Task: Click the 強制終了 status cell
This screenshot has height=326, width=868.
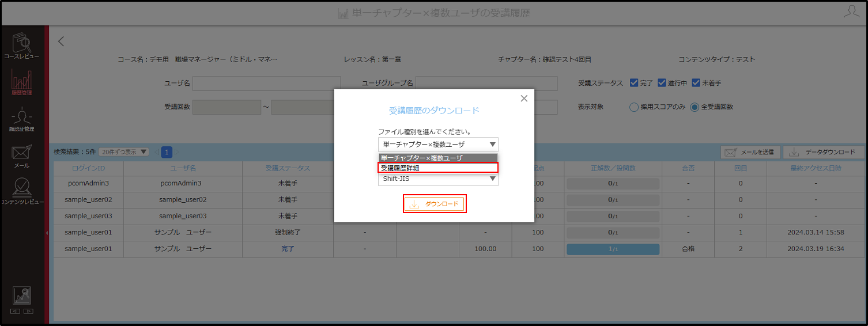Action: pos(288,233)
